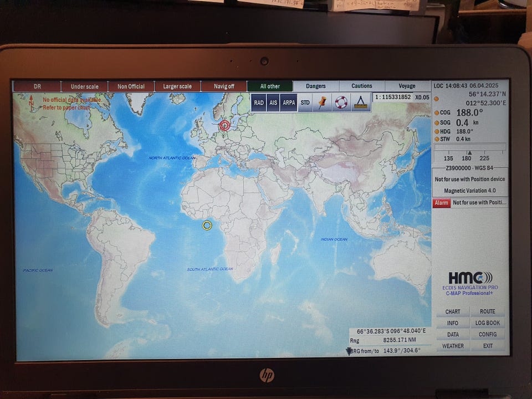Click the heading compass tape

coord(469,152)
